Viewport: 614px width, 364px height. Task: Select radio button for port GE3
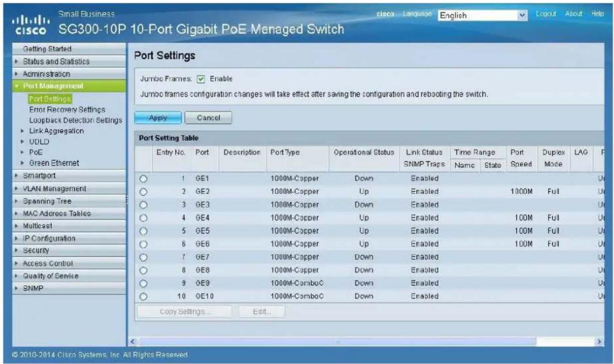tap(144, 205)
